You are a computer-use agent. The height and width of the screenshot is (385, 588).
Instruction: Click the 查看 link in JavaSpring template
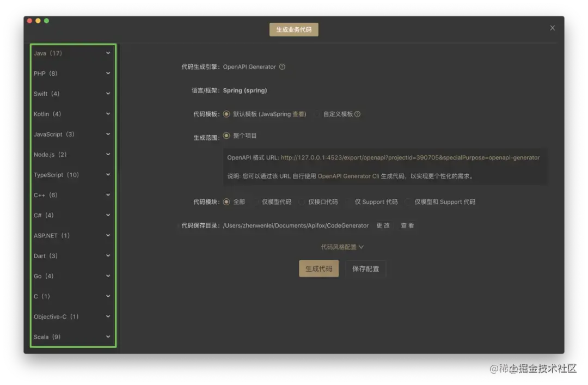(298, 114)
